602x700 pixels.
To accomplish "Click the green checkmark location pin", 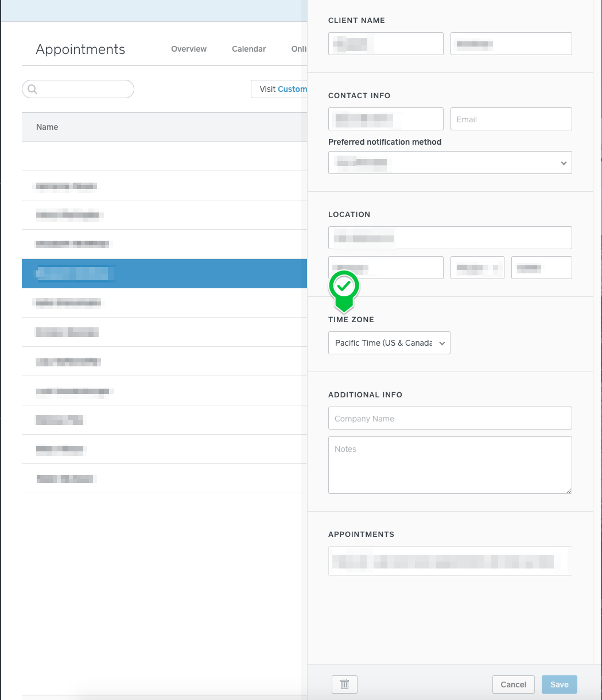I will [344, 286].
